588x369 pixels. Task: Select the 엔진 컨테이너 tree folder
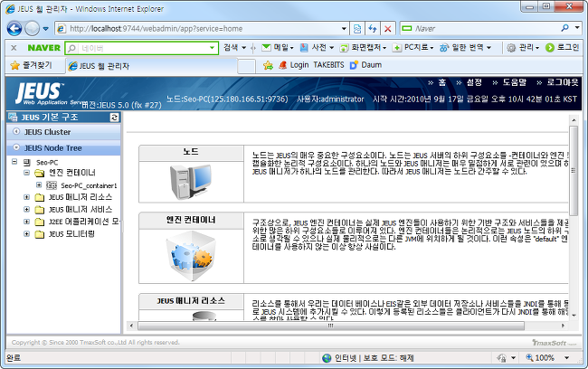72,173
